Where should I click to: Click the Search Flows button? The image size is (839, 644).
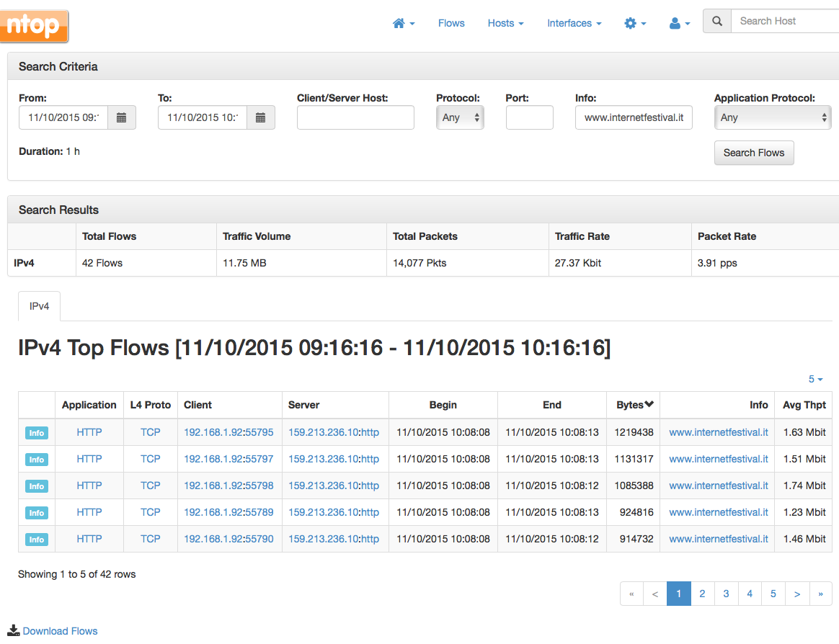click(x=754, y=153)
